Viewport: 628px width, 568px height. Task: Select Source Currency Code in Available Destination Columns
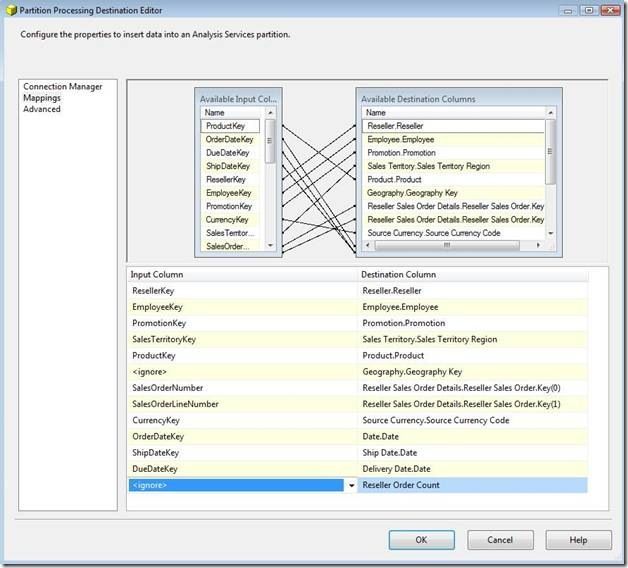point(453,233)
